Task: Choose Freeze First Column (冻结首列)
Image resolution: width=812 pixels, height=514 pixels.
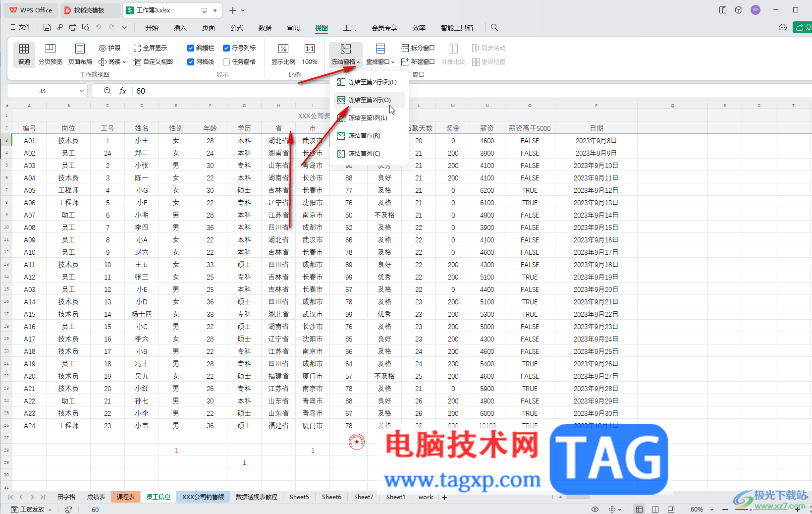Action: 369,154
